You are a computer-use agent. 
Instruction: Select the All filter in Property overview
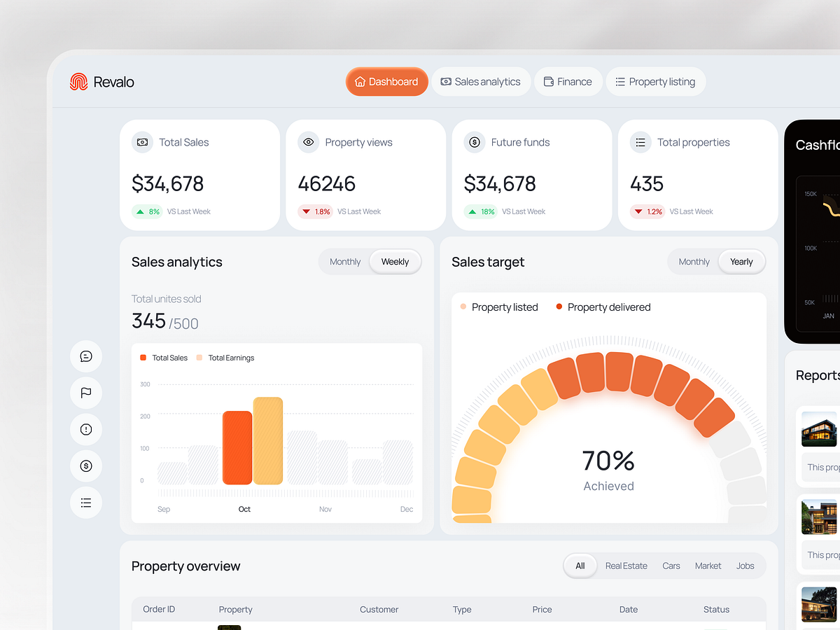[580, 566]
